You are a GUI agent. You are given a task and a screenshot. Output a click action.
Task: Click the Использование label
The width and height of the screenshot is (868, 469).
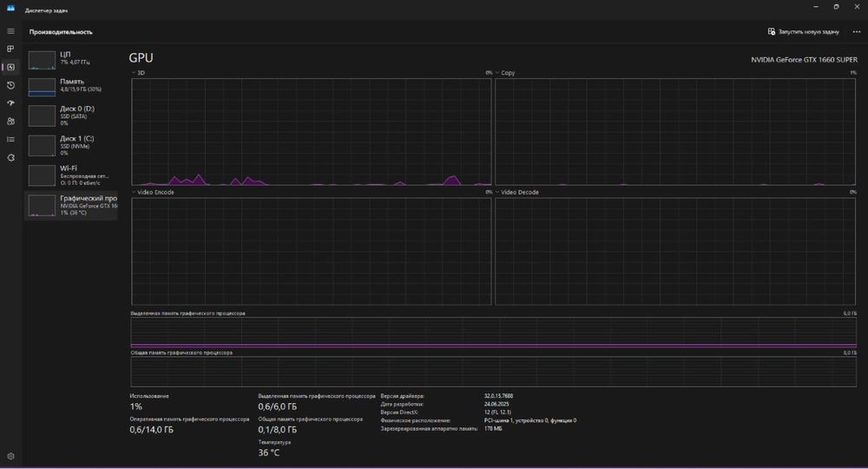point(149,396)
